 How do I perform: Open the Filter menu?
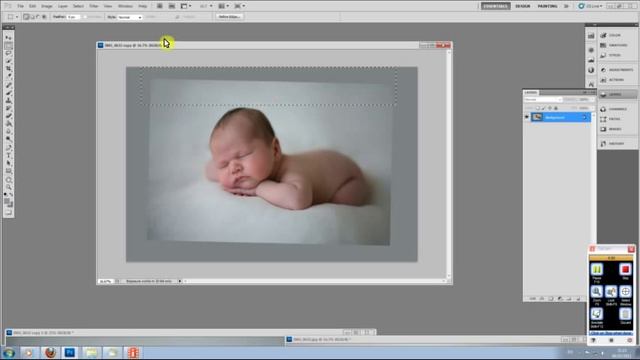(x=94, y=6)
